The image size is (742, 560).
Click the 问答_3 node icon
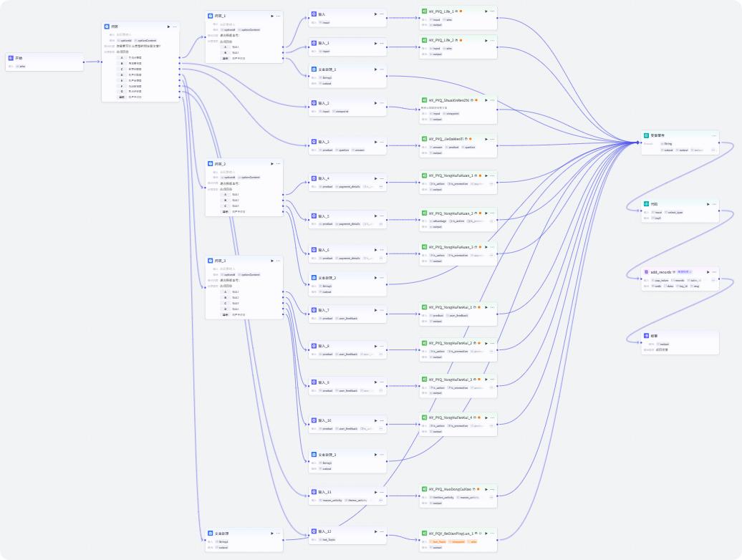click(211, 261)
